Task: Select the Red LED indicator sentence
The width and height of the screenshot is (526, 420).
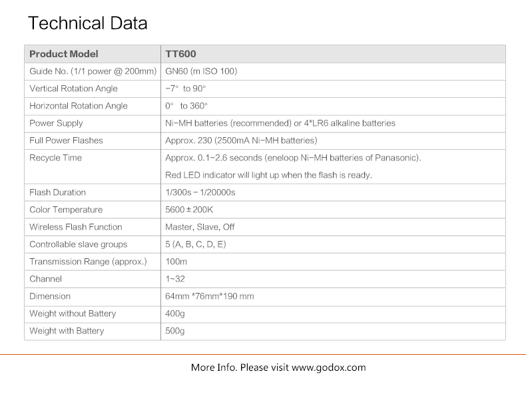Action: [268, 175]
